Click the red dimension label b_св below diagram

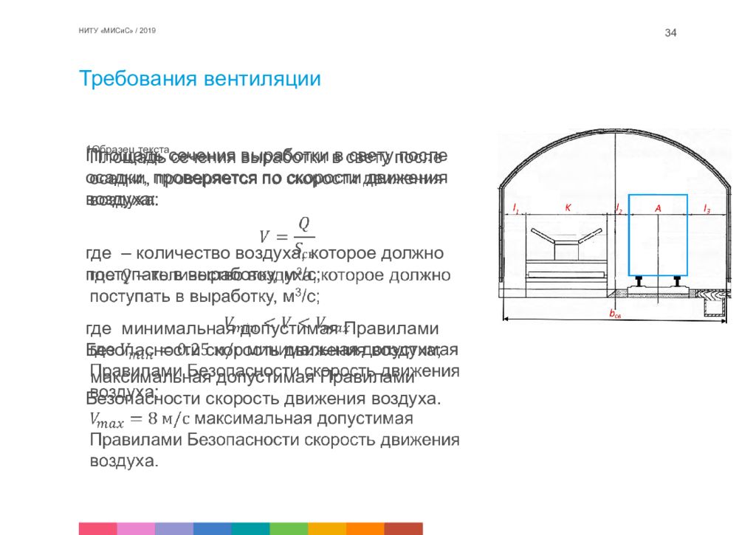point(615,314)
